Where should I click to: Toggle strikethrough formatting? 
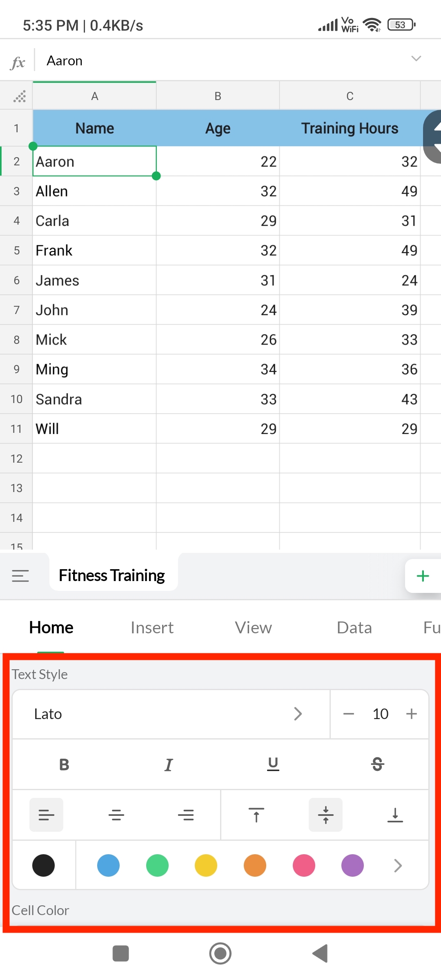point(377,764)
